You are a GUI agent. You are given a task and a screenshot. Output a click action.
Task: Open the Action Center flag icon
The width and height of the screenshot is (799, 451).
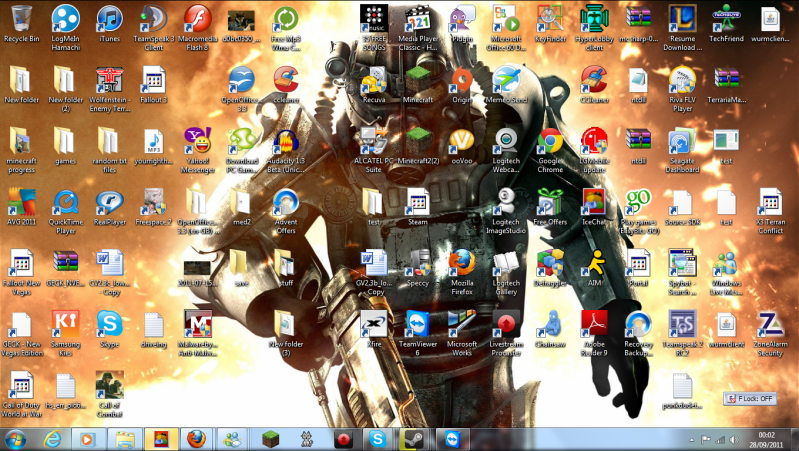click(706, 439)
